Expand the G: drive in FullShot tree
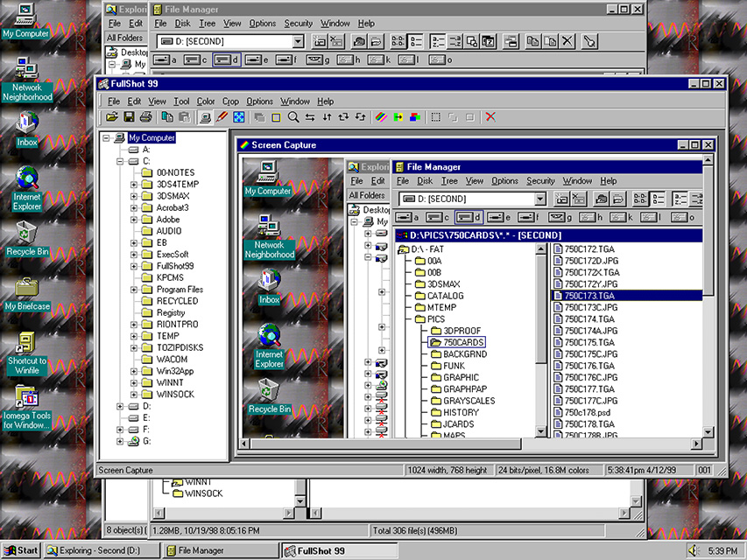This screenshot has width=747, height=560. pos(120,441)
